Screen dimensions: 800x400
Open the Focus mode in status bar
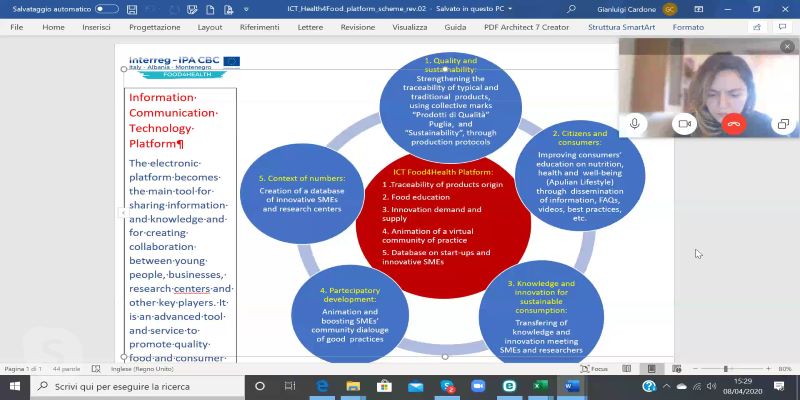pyautogui.click(x=594, y=369)
